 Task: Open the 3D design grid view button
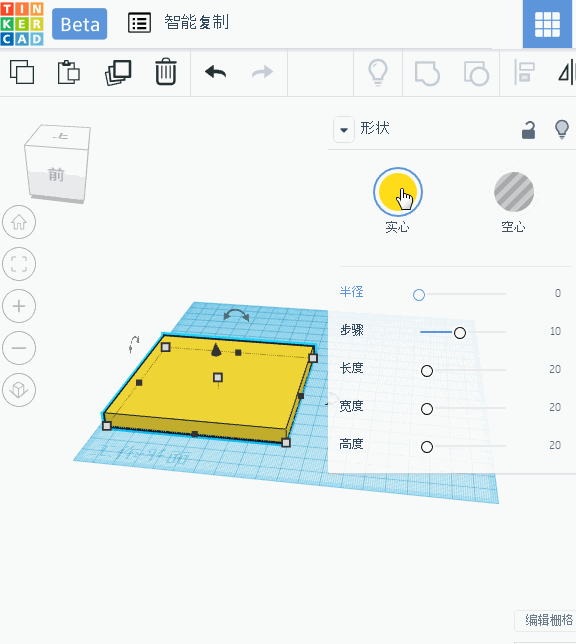tap(547, 24)
